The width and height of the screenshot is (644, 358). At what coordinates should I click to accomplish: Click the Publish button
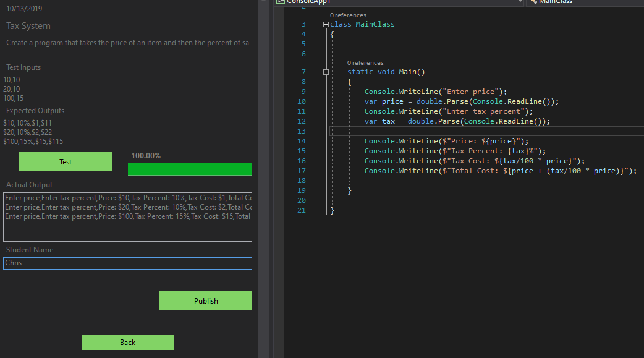[x=206, y=300]
